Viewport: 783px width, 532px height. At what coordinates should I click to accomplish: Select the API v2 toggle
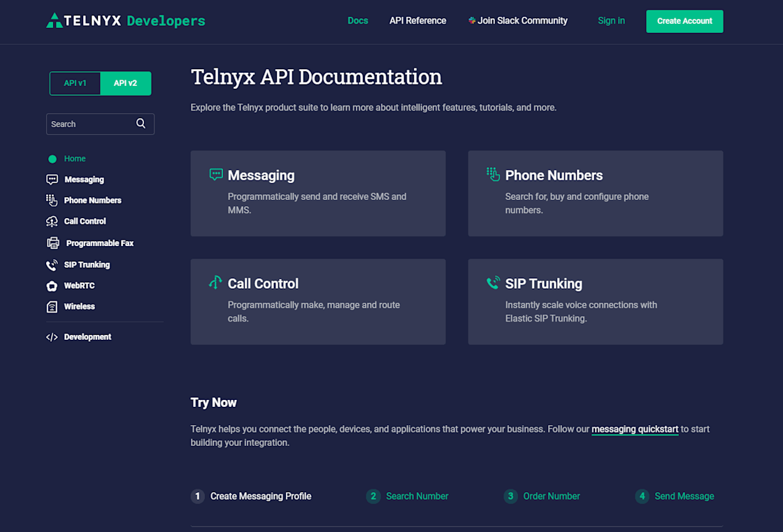(x=125, y=83)
